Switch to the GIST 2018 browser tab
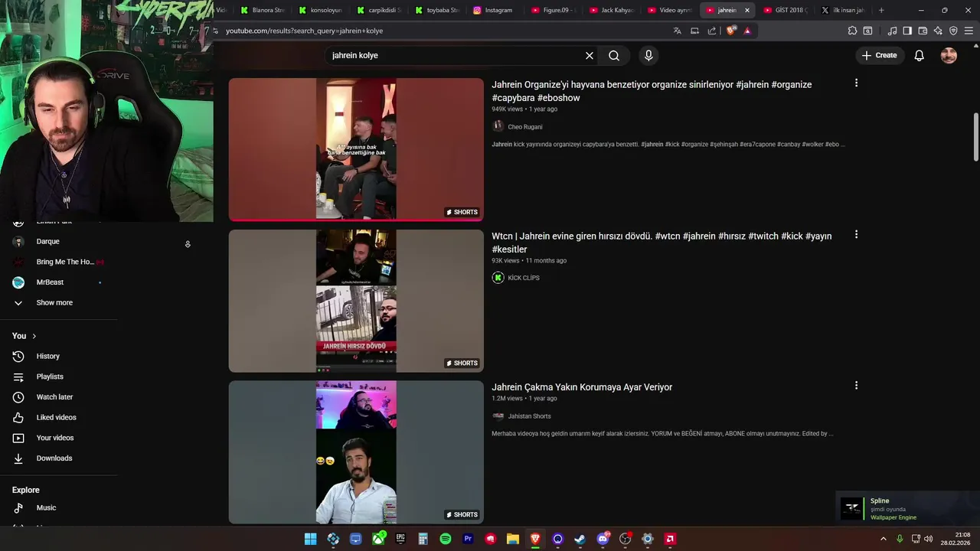The image size is (980, 551). pos(786,10)
